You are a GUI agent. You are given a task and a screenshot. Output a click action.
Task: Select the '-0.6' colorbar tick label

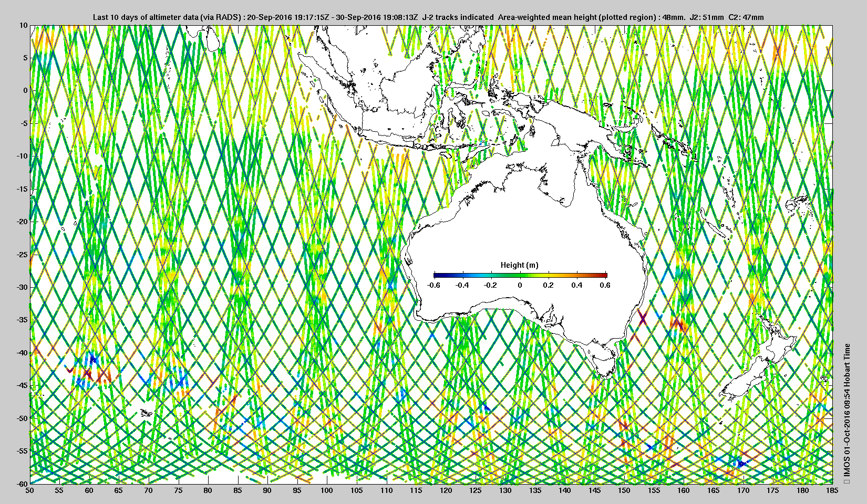pos(434,285)
